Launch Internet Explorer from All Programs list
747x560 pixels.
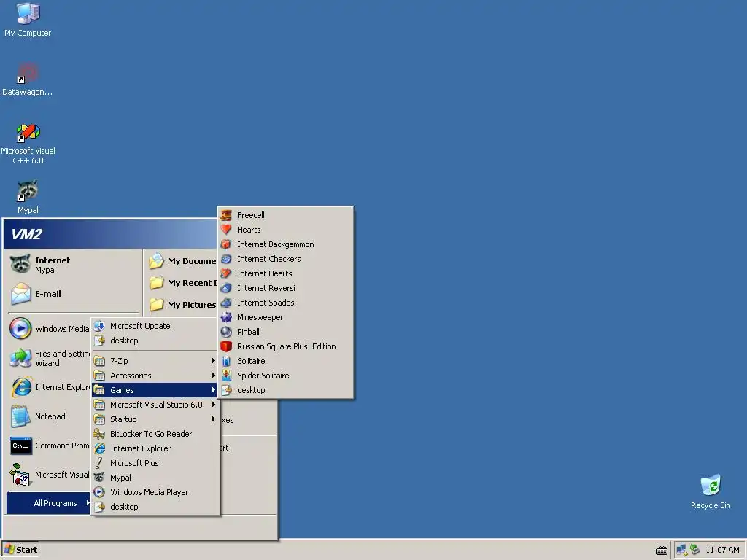pos(155,448)
